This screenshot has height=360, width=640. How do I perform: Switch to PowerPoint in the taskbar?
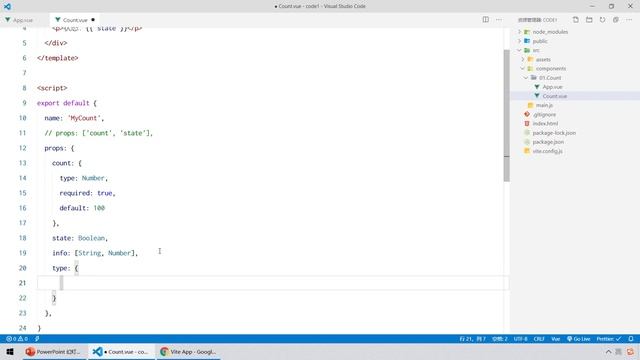click(53, 352)
